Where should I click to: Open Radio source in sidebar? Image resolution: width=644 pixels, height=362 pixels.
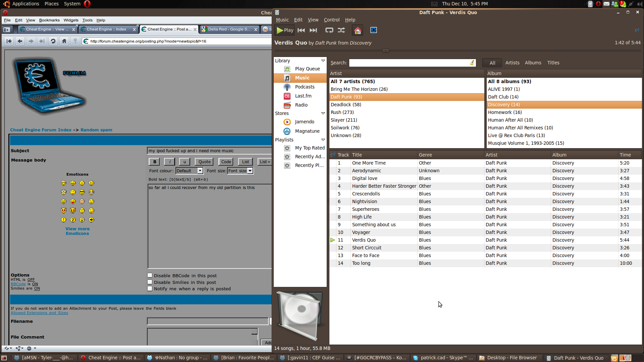tap(300, 105)
